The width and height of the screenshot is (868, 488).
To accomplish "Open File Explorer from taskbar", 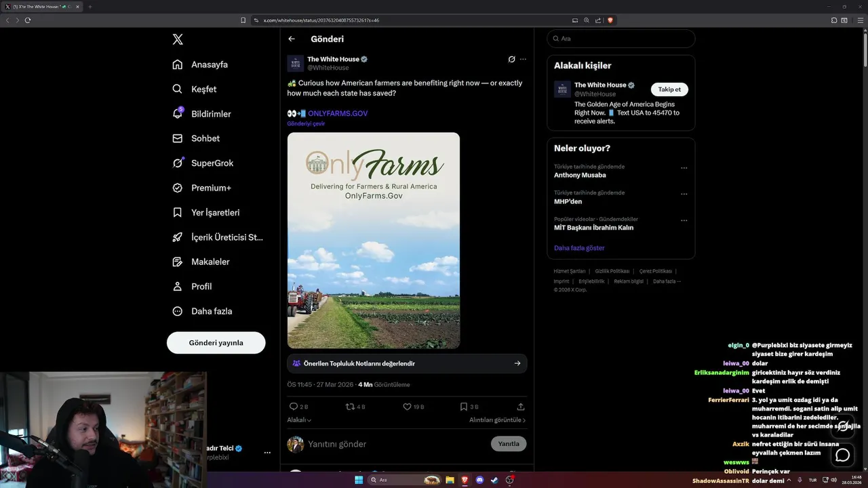I will click(x=450, y=480).
